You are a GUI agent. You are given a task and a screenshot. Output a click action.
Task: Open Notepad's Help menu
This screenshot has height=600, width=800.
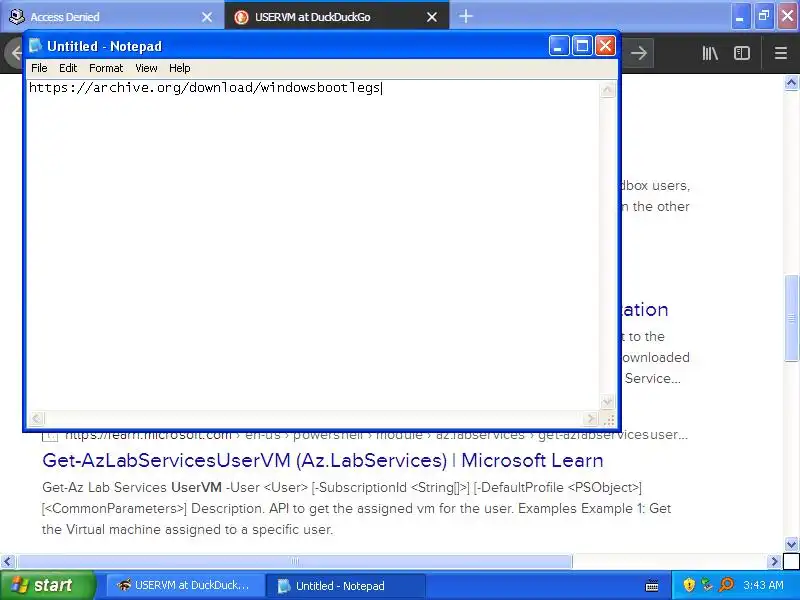(x=180, y=68)
